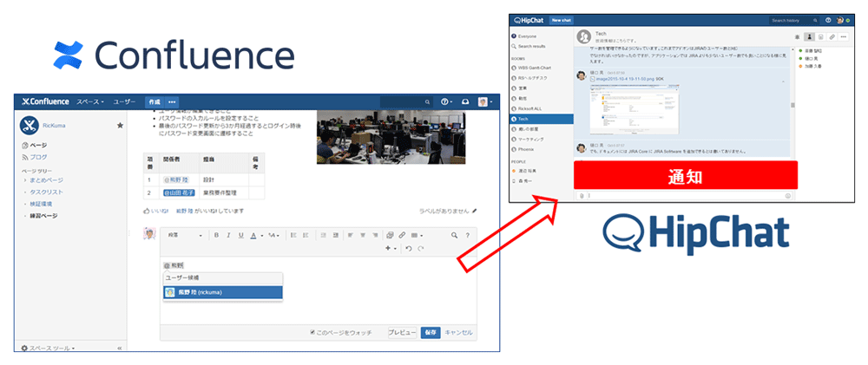Click the label edit pencil icon
This screenshot has height=365, width=868.
(474, 211)
